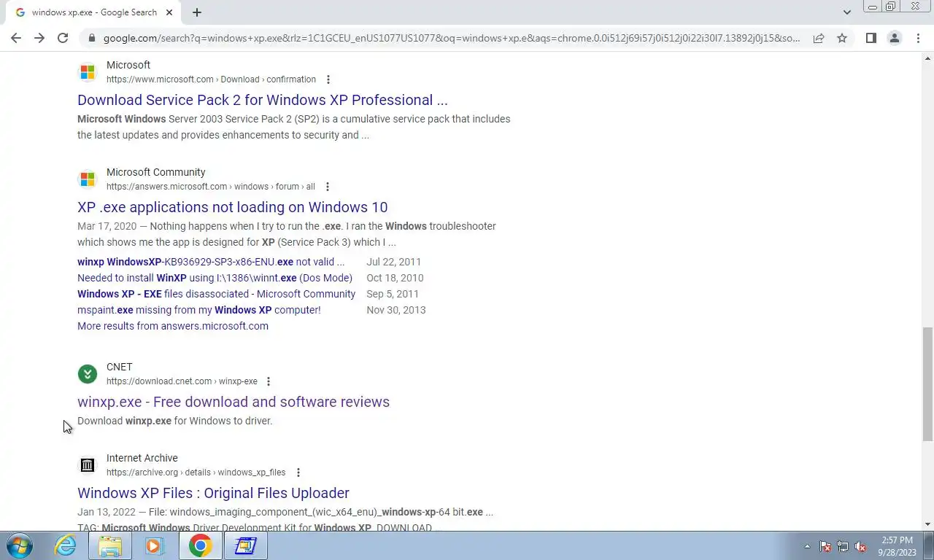Click the scrollbar down arrow

[927, 524]
